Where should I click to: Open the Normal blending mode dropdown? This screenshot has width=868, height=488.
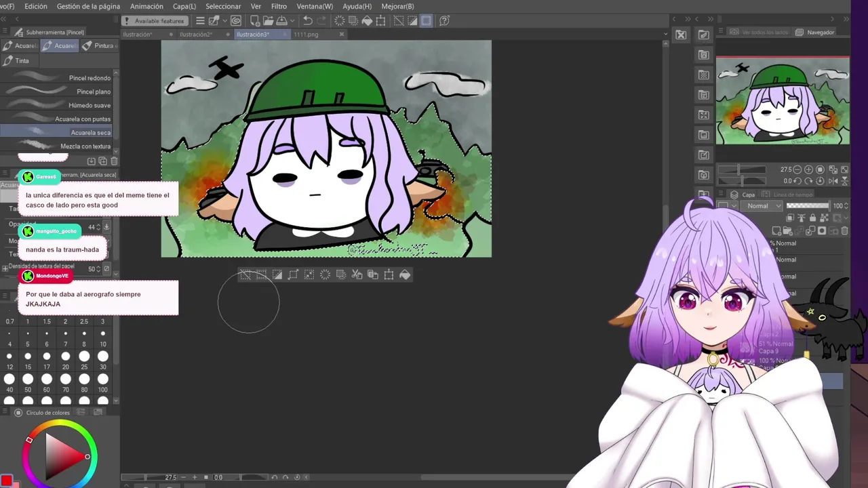(x=762, y=206)
